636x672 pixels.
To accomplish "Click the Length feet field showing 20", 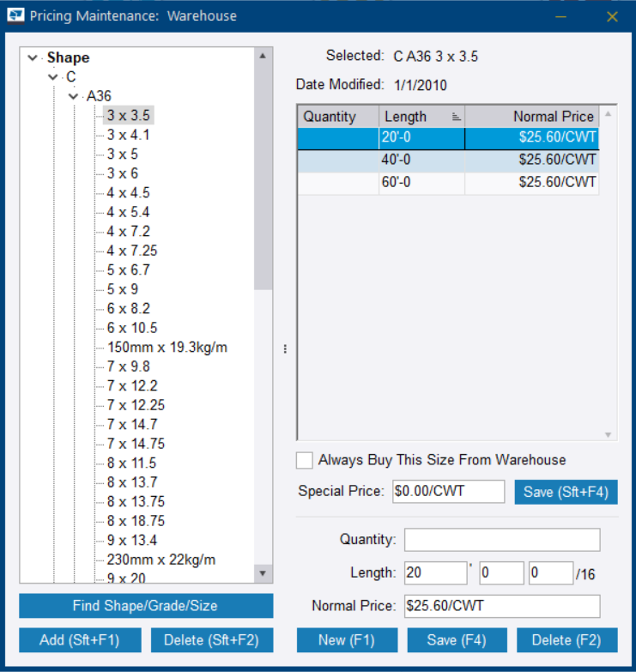I will click(435, 573).
